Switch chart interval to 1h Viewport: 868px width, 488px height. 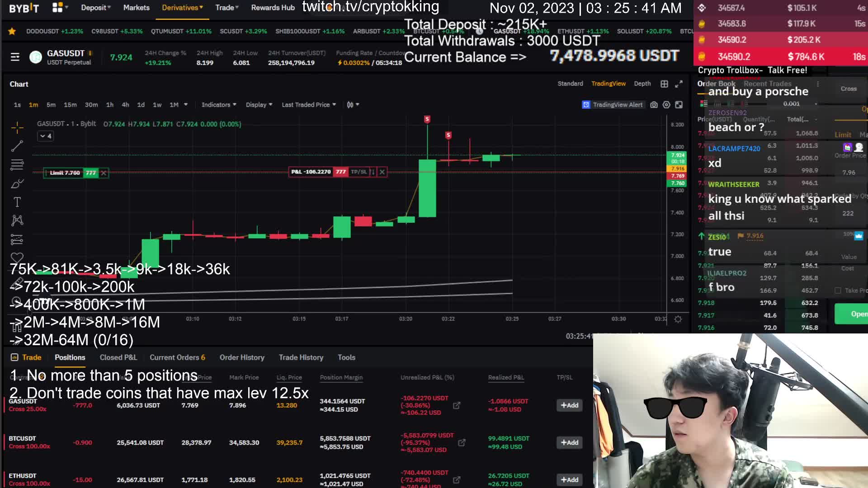[110, 105]
